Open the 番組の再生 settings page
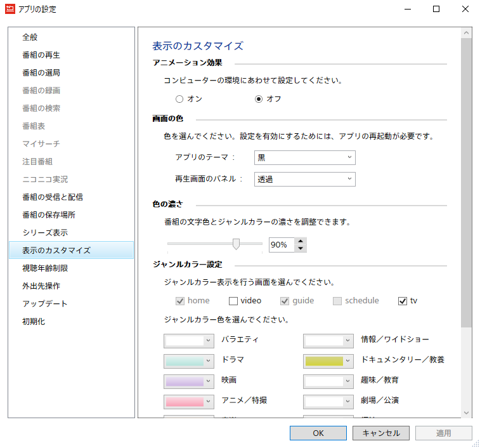Image resolution: width=480 pixels, height=448 pixels. tap(41, 55)
